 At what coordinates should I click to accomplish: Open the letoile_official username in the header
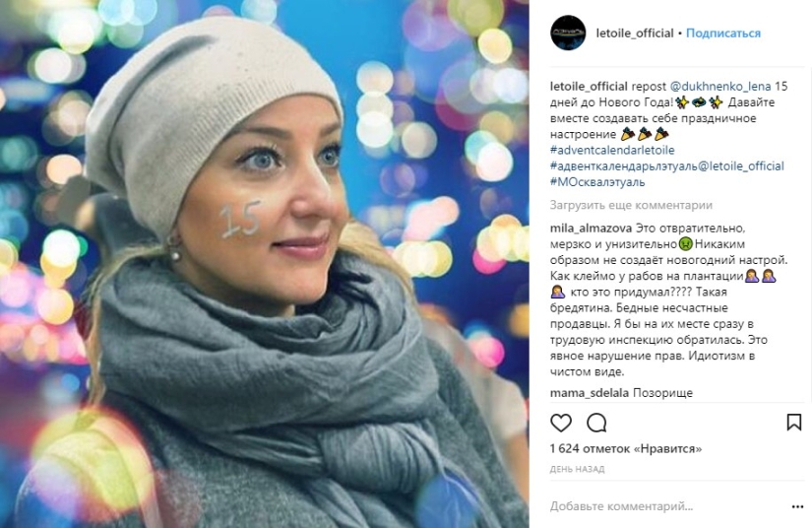[635, 33]
